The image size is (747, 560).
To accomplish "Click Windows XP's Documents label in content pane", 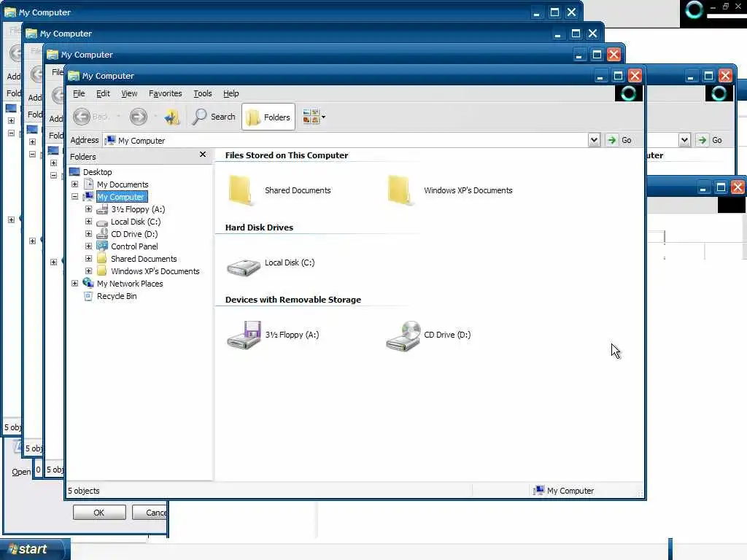I will [468, 190].
